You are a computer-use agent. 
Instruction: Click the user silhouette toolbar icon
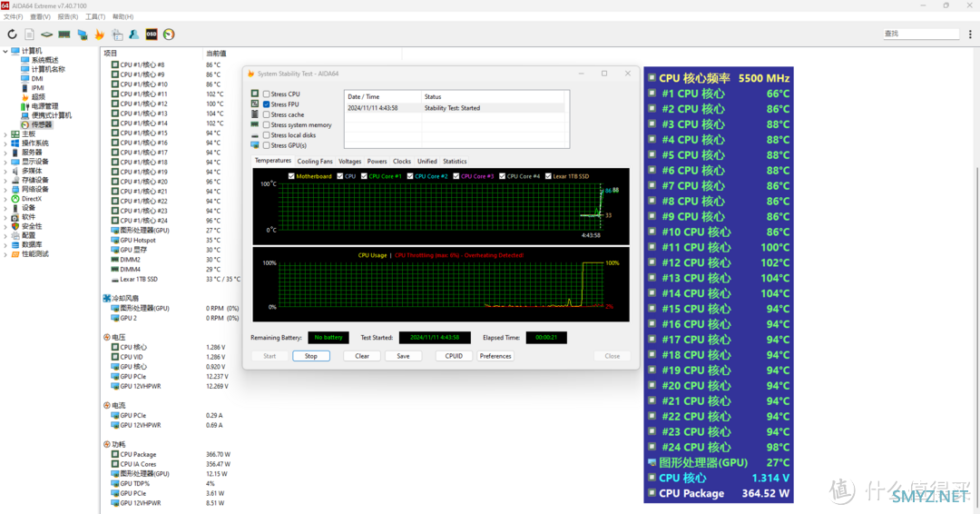coord(133,35)
